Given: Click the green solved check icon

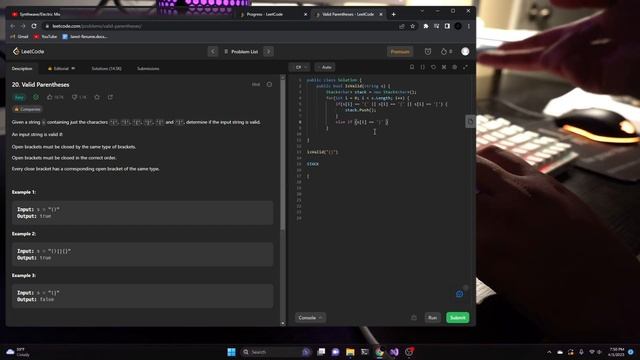Looking at the screenshot, I should click(x=36, y=97).
